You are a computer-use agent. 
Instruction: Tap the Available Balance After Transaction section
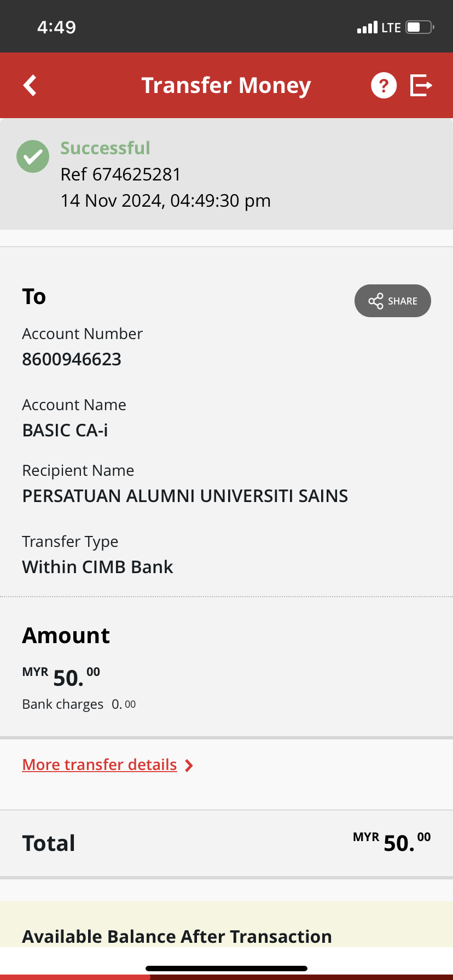pos(177,936)
